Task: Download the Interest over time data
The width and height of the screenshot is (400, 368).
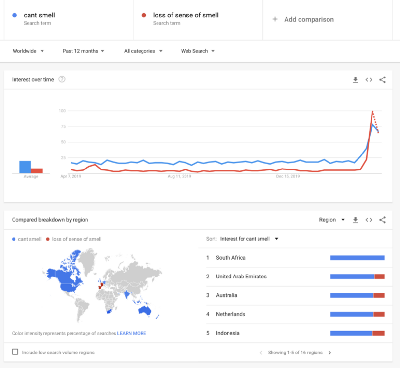Action: (x=355, y=80)
